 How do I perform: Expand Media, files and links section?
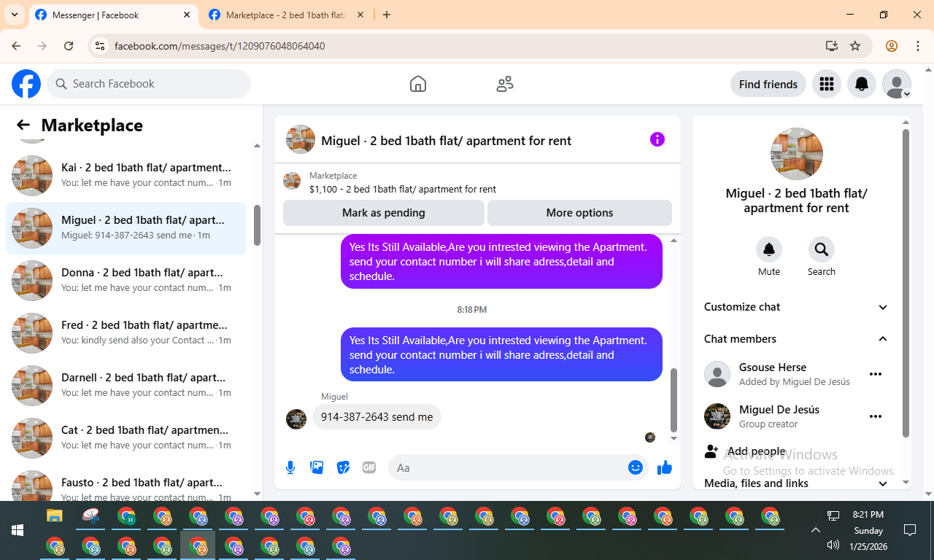[796, 483]
